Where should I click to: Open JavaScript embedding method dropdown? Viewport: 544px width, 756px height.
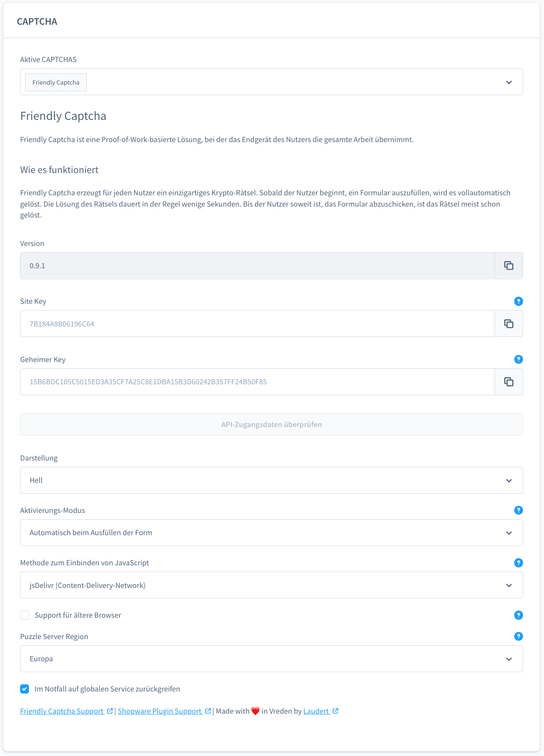pos(271,585)
